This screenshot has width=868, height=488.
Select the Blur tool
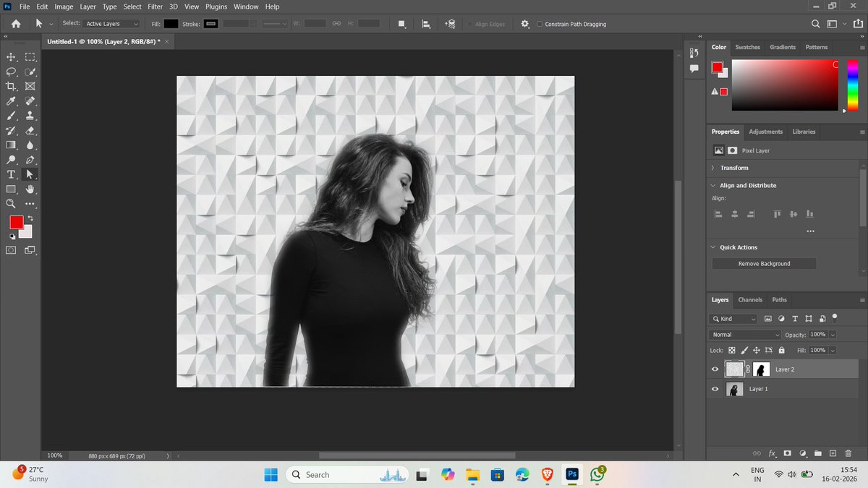coord(30,145)
